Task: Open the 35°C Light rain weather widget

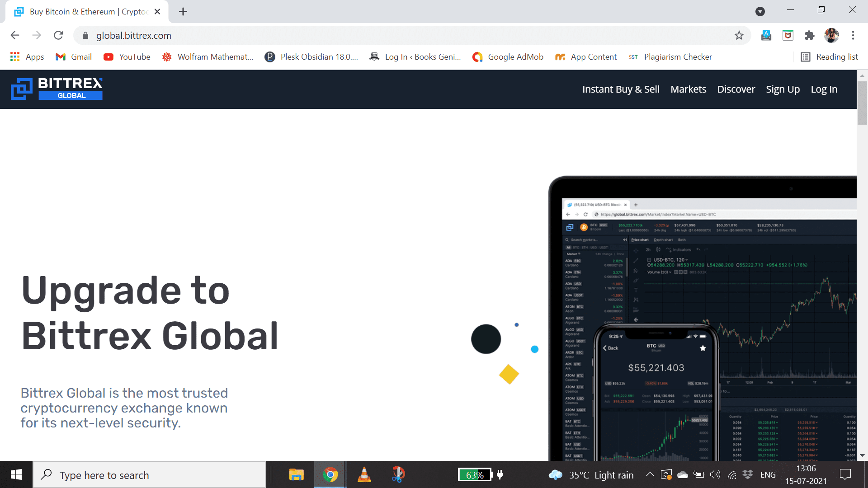Action: (591, 475)
